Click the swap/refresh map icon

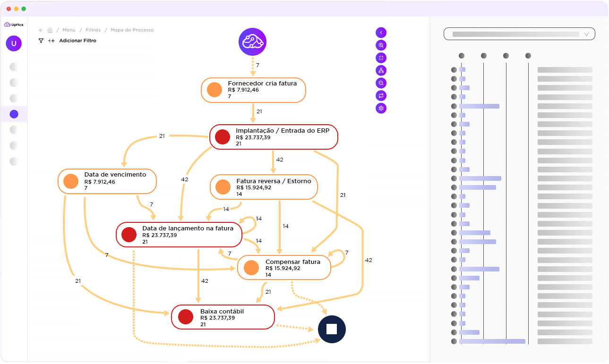pos(381,95)
